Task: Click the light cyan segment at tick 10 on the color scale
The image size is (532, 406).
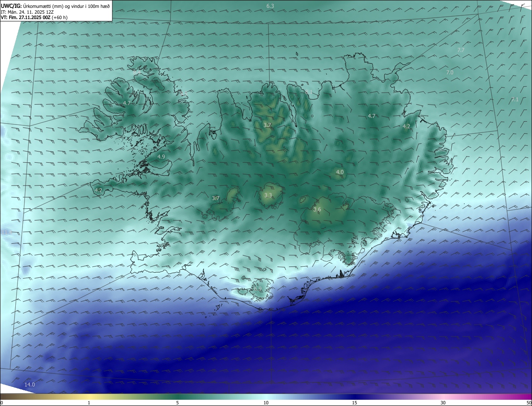Action: point(266,397)
